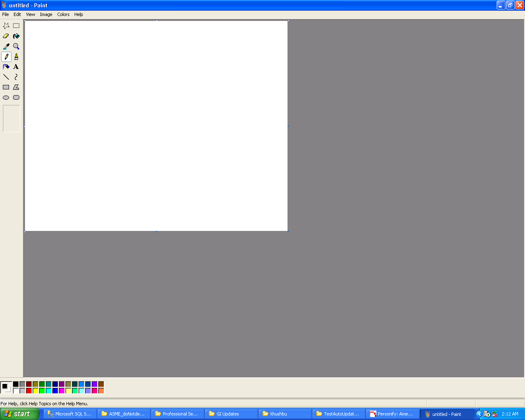The height and width of the screenshot is (420, 525).
Task: Choose the yellow color swatch
Action: [x=36, y=391]
